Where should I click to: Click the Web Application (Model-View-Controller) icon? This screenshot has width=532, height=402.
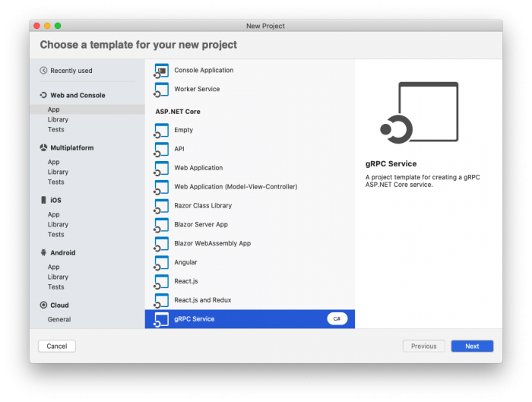pos(161,187)
